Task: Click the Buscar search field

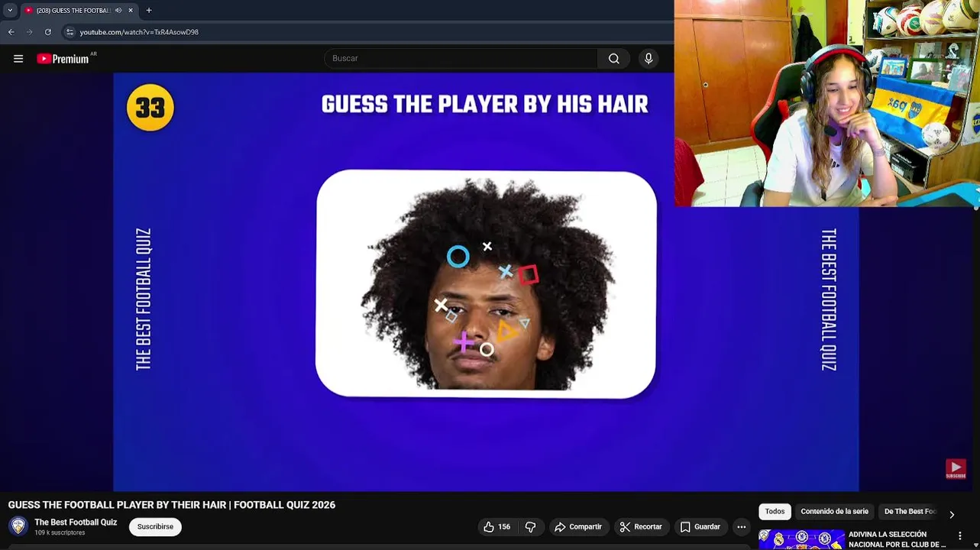Action: [x=461, y=59]
